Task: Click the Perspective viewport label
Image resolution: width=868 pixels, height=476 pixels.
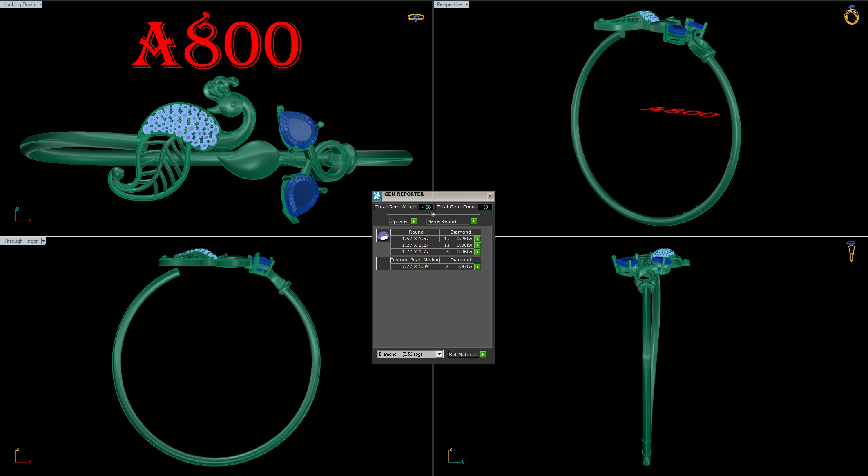Action: [x=449, y=4]
